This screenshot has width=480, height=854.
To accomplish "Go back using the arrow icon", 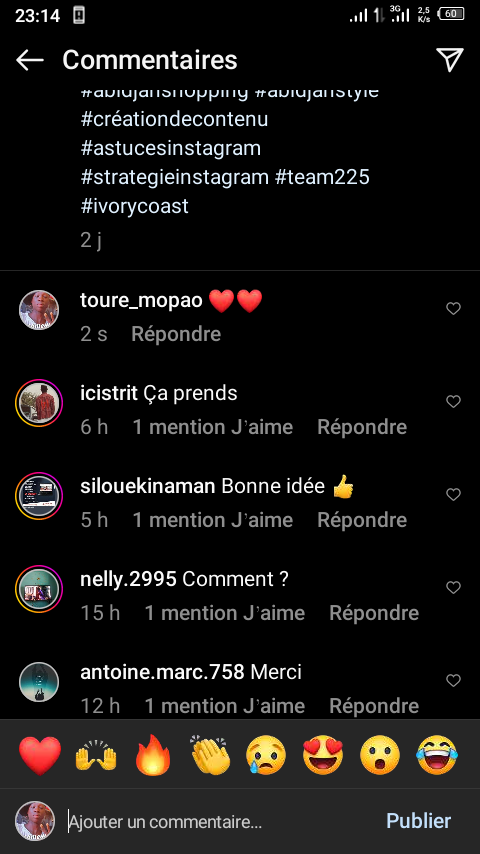I will click(x=29, y=60).
